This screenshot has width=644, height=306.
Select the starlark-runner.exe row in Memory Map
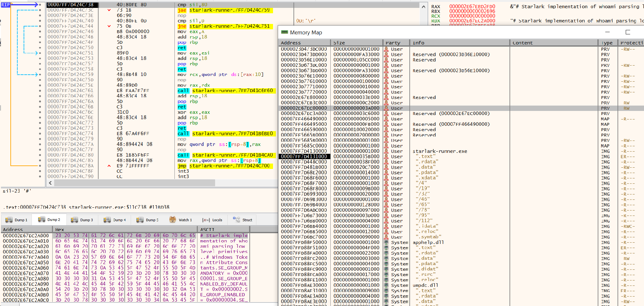(461, 151)
